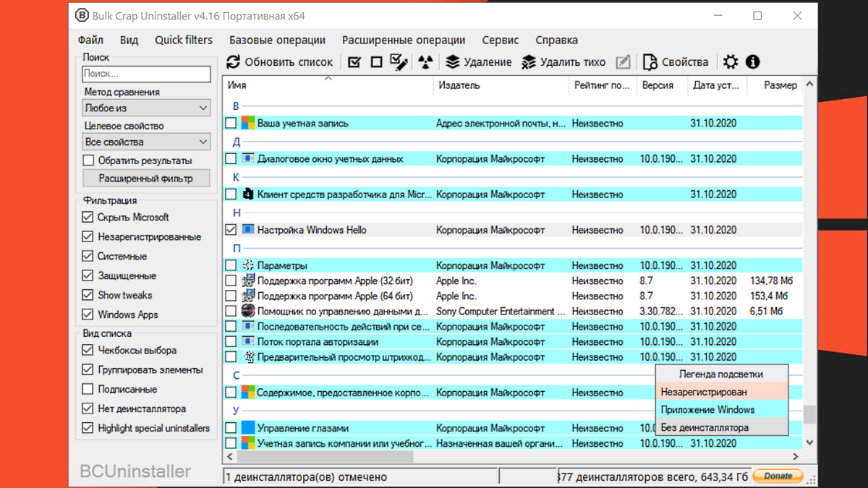
Task: Click the deselect-all empty square toolbar icon
Action: 376,62
